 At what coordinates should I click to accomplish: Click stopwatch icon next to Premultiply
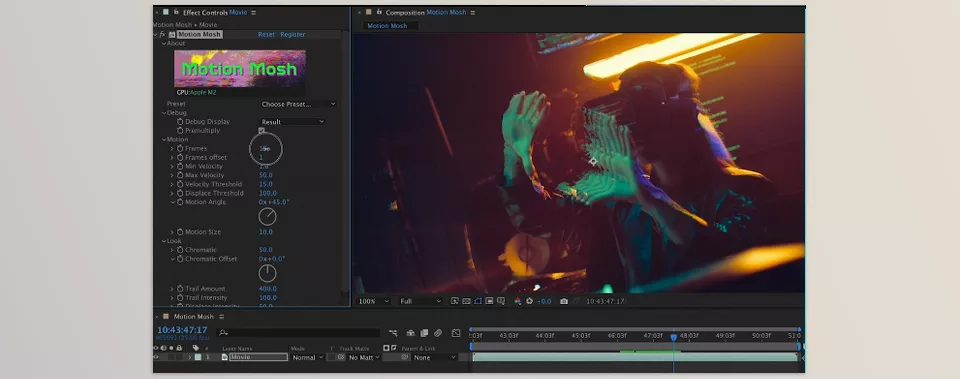coord(180,130)
